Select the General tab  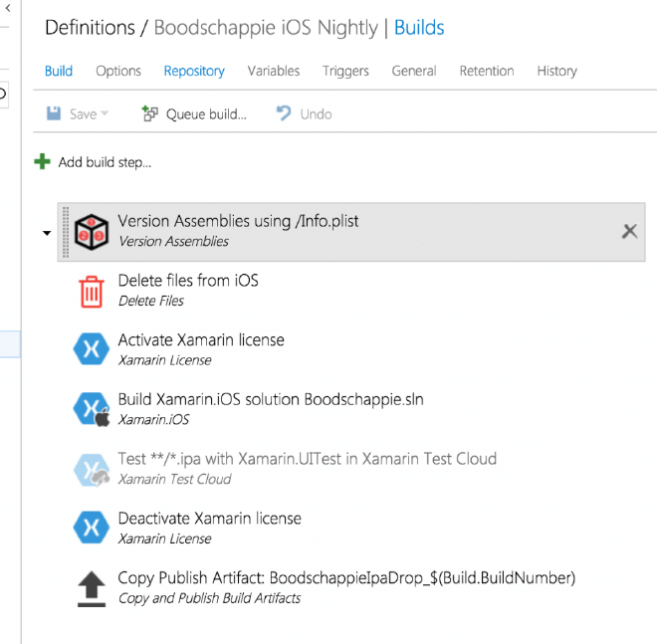414,71
